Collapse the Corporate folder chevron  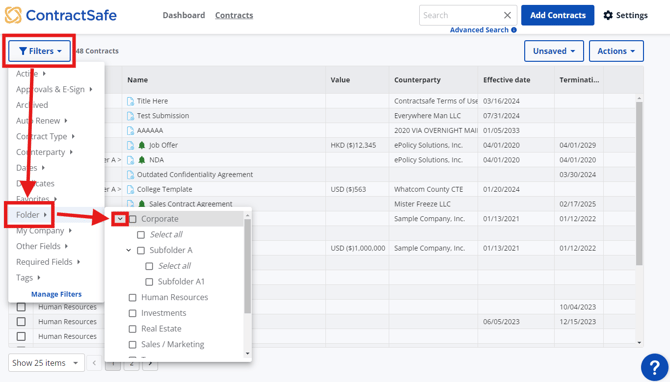120,219
